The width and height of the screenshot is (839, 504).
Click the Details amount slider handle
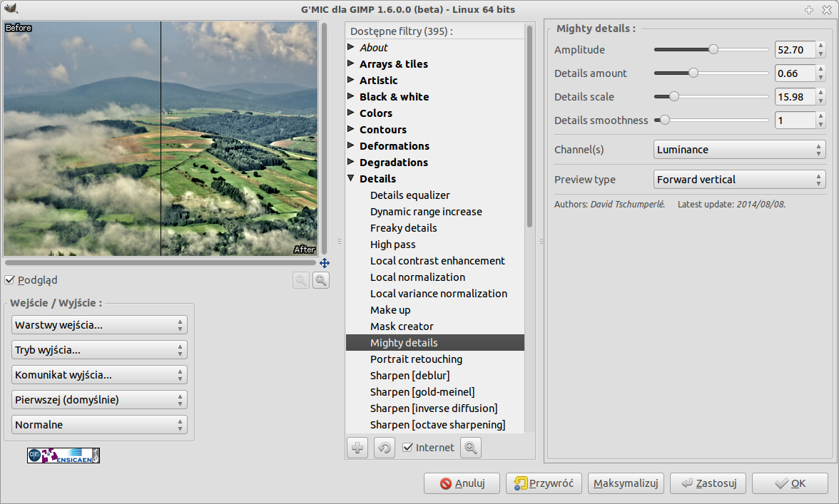coord(693,73)
